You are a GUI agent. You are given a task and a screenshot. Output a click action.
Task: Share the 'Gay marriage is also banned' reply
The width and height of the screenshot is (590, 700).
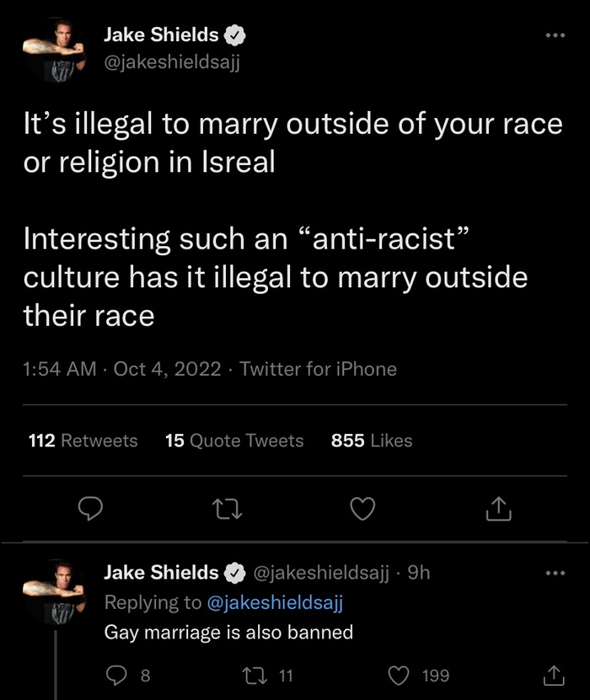[x=553, y=675]
